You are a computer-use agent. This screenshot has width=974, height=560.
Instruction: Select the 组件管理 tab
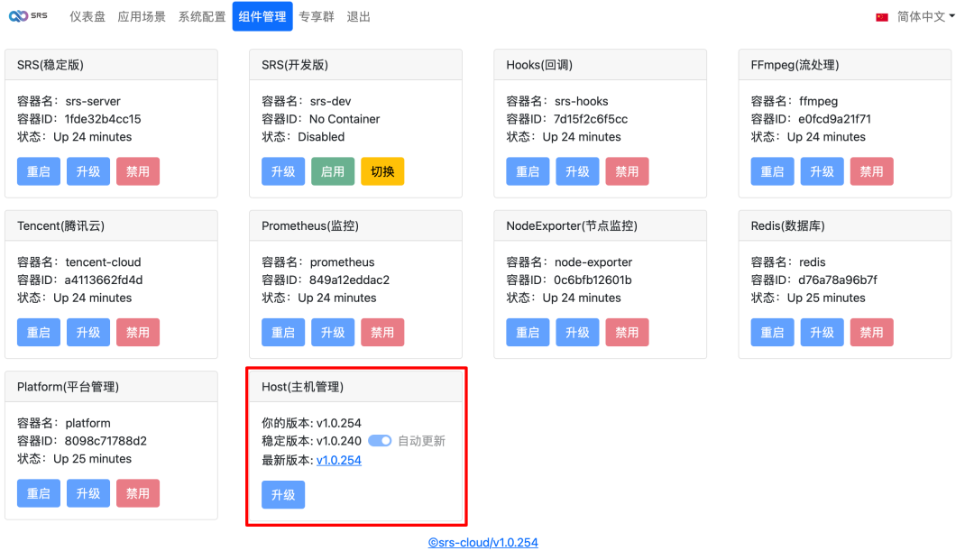click(x=262, y=17)
